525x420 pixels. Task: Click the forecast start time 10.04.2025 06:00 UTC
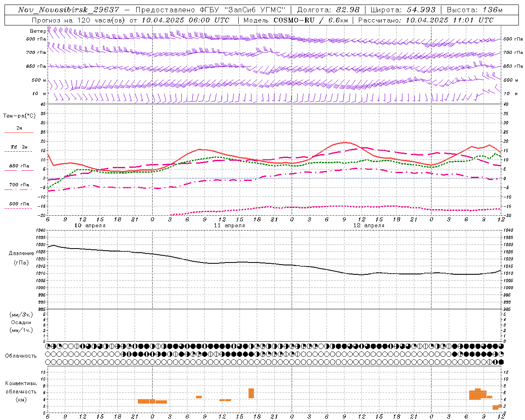[x=185, y=20]
